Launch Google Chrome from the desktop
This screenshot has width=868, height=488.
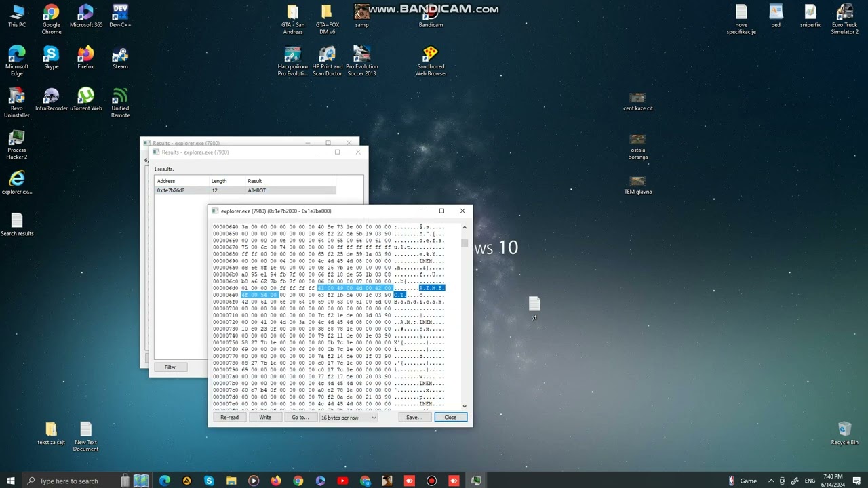pyautogui.click(x=52, y=19)
